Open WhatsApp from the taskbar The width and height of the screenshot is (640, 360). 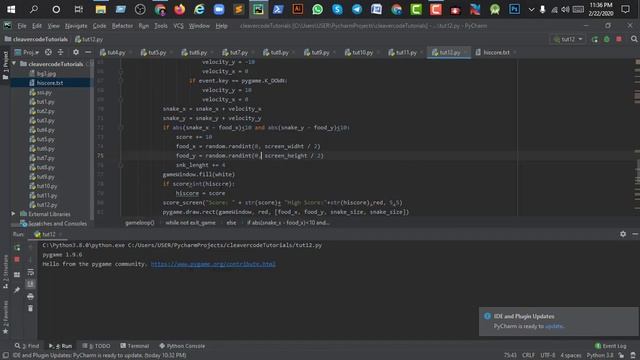point(317,9)
